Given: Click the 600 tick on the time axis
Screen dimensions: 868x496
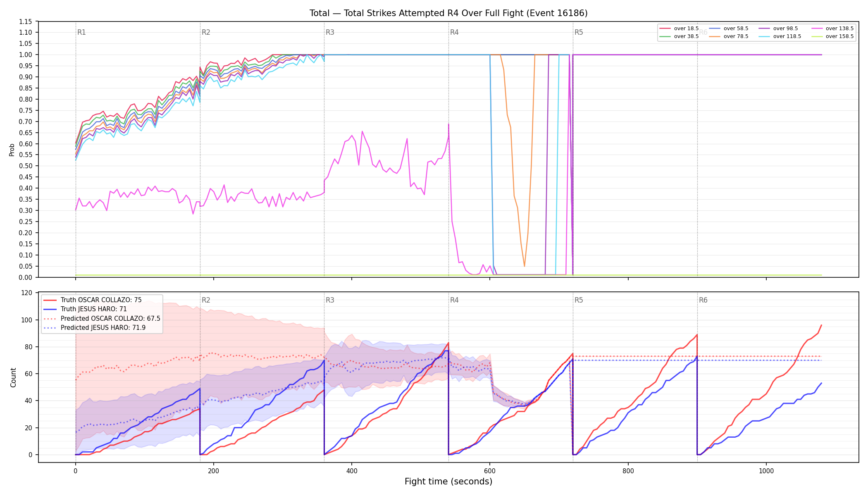Looking at the screenshot, I should click(490, 471).
